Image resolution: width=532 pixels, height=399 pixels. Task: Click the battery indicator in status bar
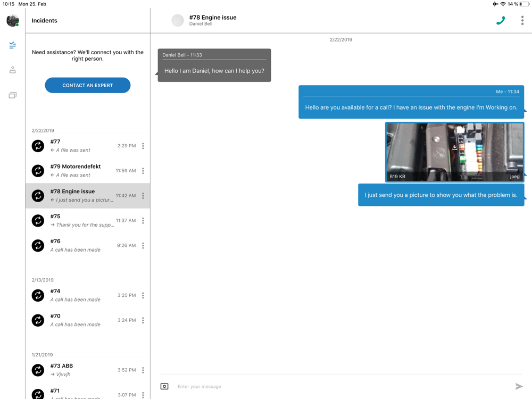coord(524,4)
